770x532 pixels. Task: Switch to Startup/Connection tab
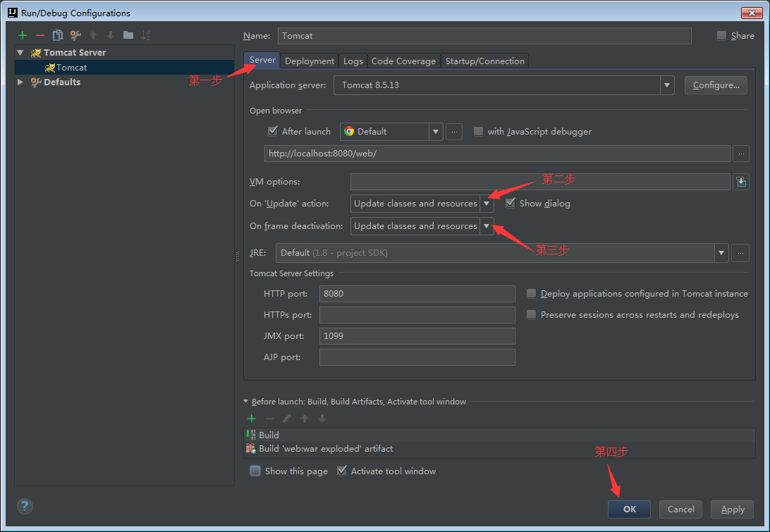click(484, 61)
